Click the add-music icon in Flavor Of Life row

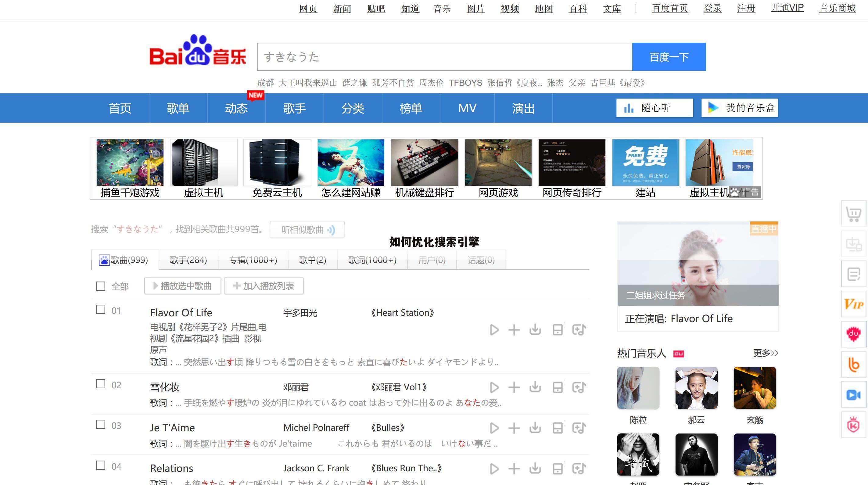pyautogui.click(x=579, y=330)
